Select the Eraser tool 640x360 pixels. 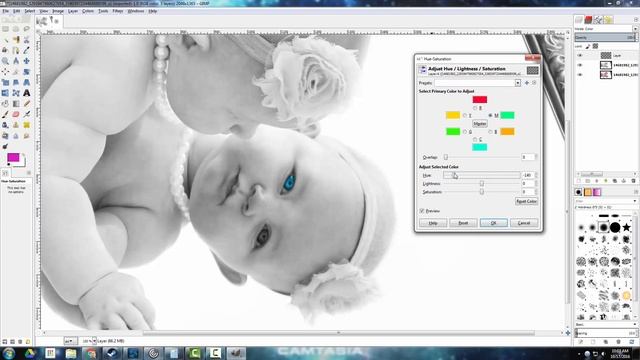[x=16, y=114]
